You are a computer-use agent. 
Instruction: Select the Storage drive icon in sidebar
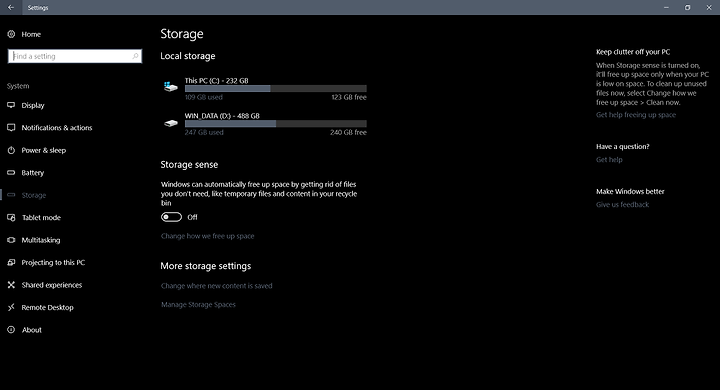click(11, 195)
